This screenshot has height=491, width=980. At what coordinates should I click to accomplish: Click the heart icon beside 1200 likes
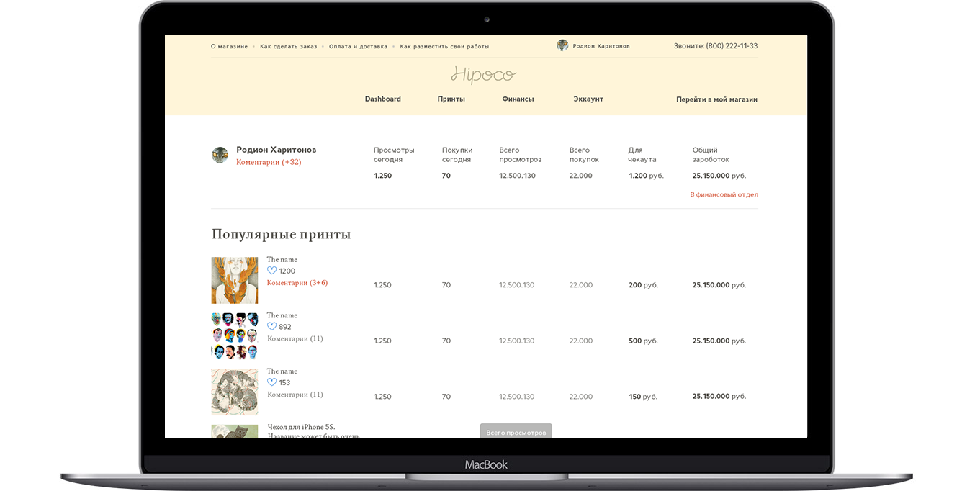[271, 271]
